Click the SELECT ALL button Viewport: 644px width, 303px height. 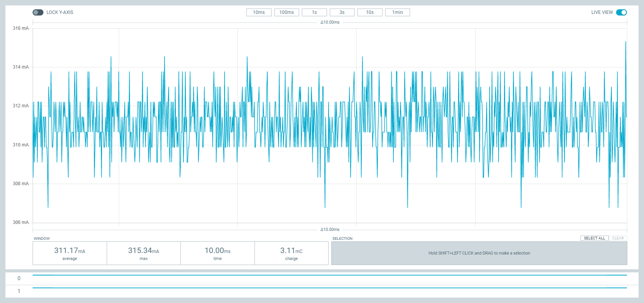tap(594, 238)
